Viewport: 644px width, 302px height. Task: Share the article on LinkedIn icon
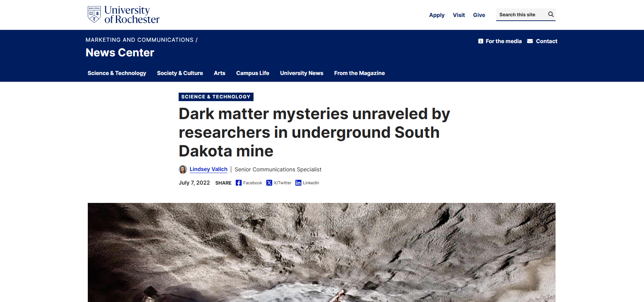click(x=298, y=183)
